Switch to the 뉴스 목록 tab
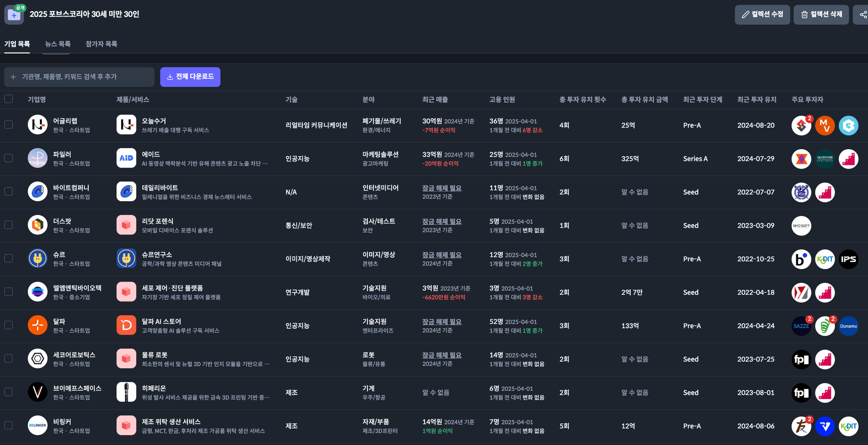 (58, 44)
